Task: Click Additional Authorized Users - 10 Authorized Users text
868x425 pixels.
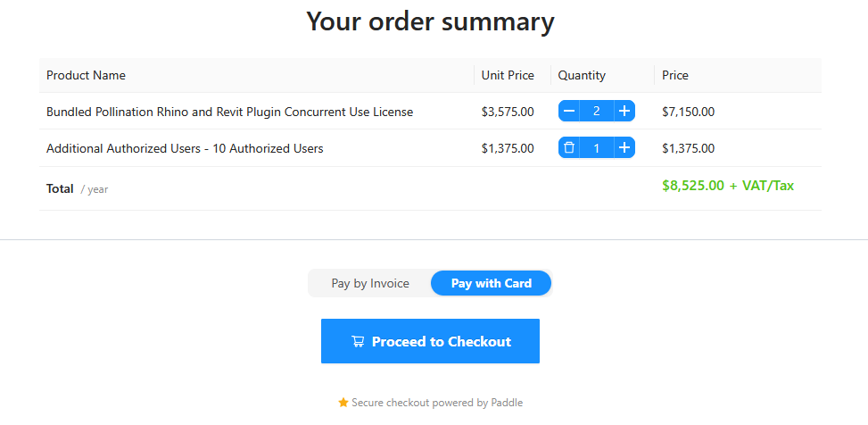Action: point(185,148)
